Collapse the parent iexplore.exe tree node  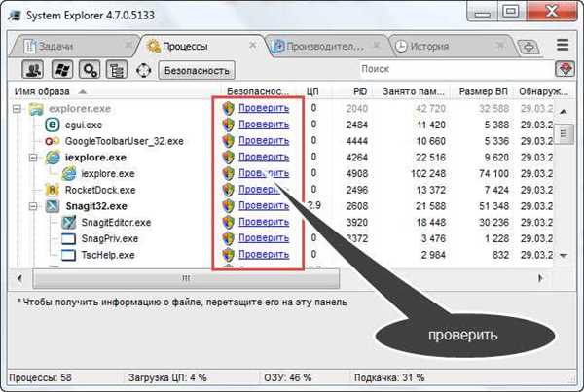[x=33, y=158]
